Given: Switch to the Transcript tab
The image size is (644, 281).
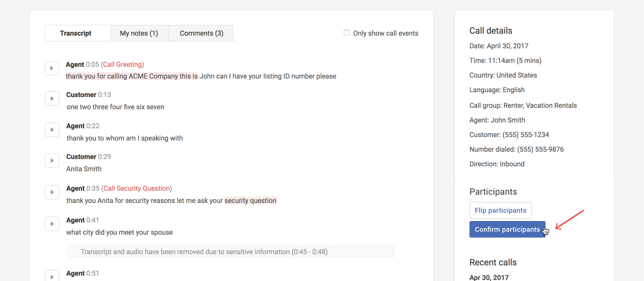Looking at the screenshot, I should (76, 33).
